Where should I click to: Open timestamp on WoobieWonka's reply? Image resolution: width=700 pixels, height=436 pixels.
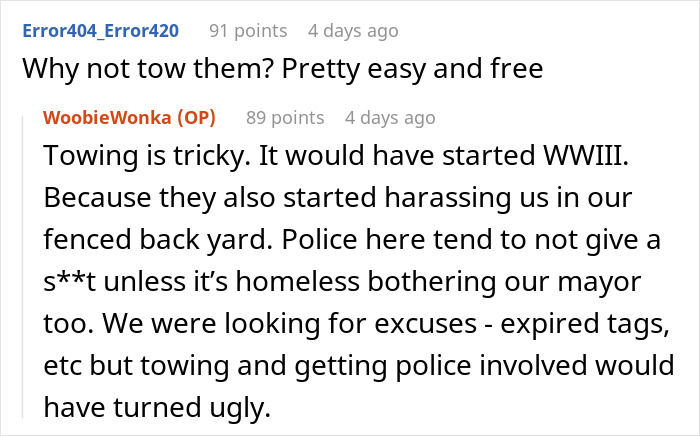(x=390, y=118)
